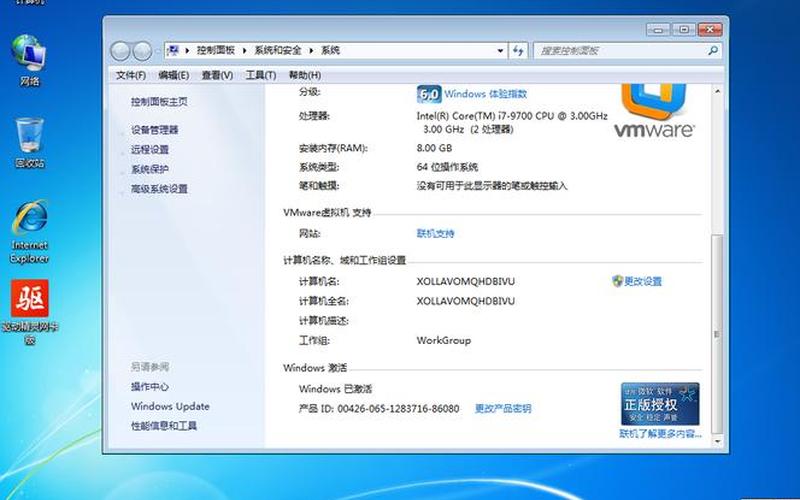Open the 编辑(E) menu
This screenshot has height=500, width=800.
(x=173, y=76)
